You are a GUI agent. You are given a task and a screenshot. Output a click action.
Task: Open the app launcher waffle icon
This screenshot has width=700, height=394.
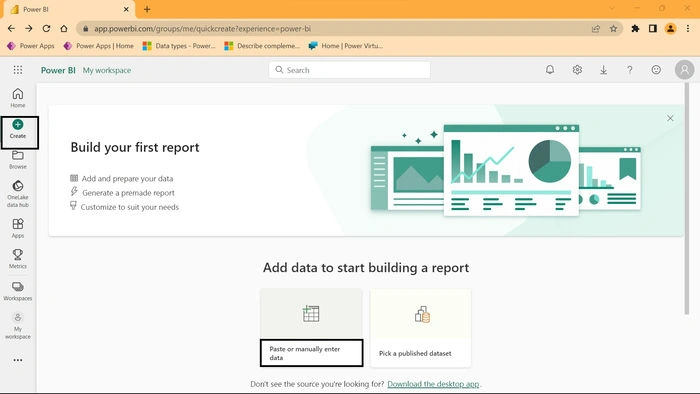pyautogui.click(x=18, y=70)
